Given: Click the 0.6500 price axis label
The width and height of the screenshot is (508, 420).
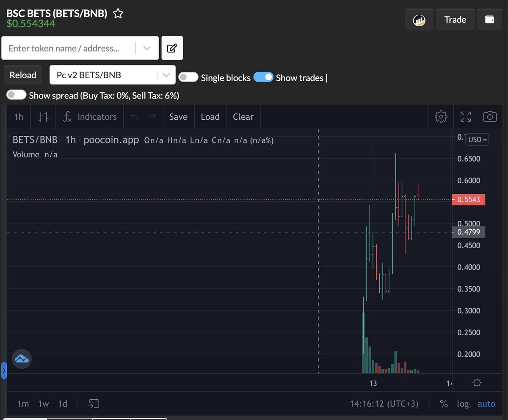Looking at the screenshot, I should pos(469,159).
